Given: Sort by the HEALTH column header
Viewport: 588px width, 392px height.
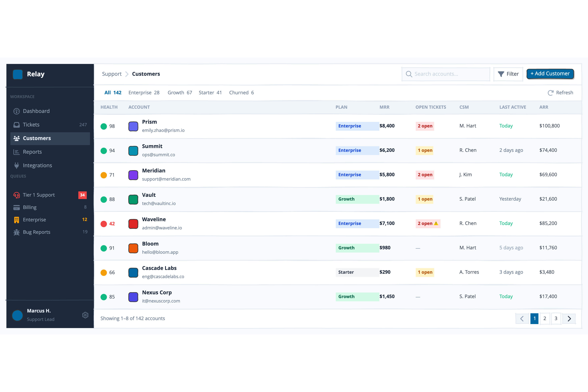Looking at the screenshot, I should click(109, 107).
